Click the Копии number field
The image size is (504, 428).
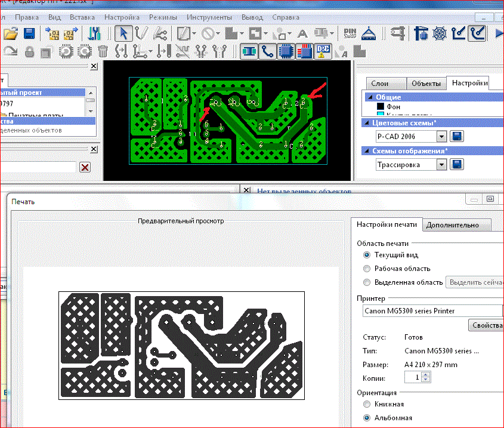(413, 377)
